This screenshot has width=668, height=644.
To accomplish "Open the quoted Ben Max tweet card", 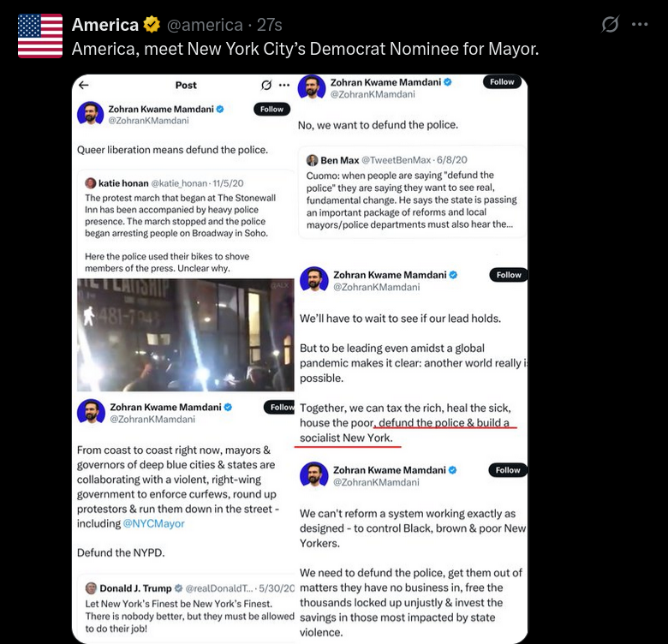I will 412,192.
